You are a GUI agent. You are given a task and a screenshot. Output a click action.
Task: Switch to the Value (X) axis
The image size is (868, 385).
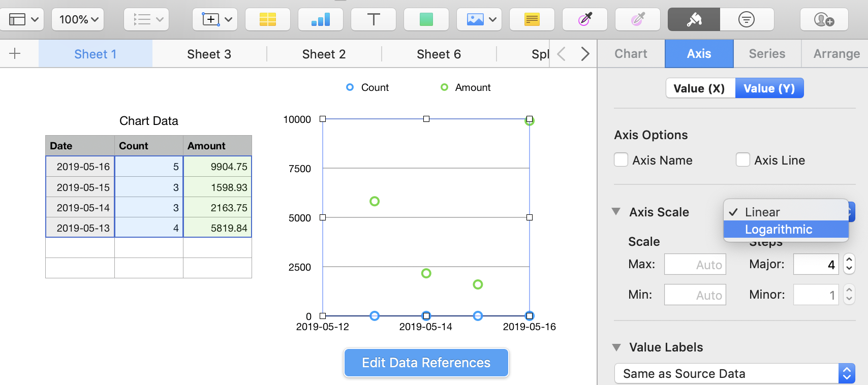699,88
